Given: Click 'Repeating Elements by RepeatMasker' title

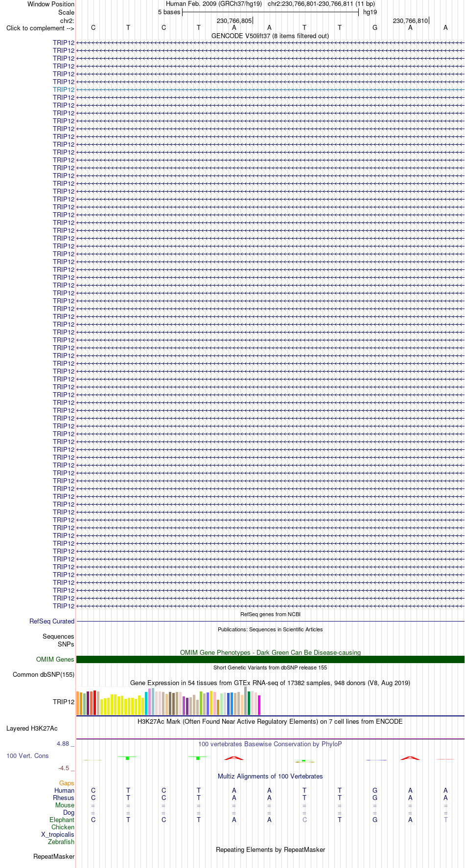Looking at the screenshot, I should pyautogui.click(x=270, y=849).
